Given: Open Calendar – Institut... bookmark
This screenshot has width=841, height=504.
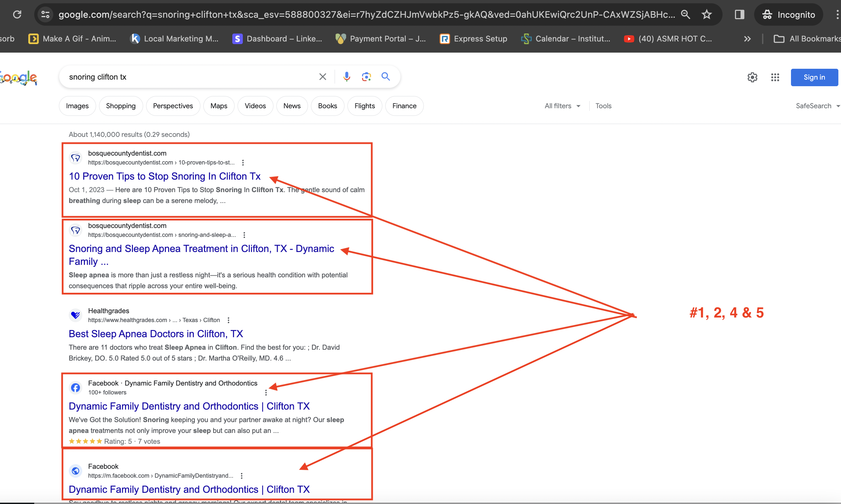Looking at the screenshot, I should 566,39.
